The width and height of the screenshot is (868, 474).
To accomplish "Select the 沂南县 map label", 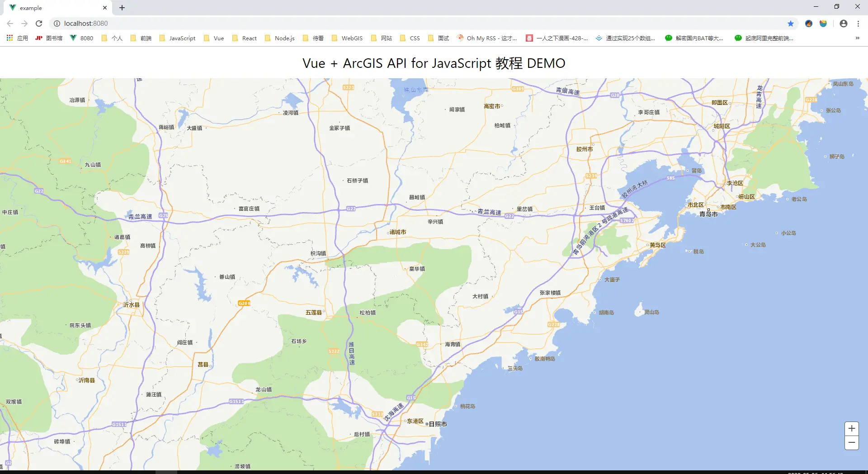I will (87, 380).
